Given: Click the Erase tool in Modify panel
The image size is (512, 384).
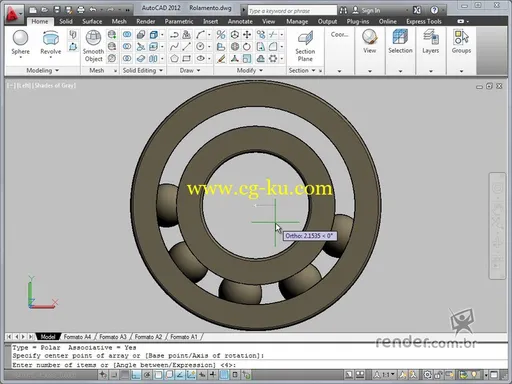Looking at the screenshot, I should (x=221, y=59).
